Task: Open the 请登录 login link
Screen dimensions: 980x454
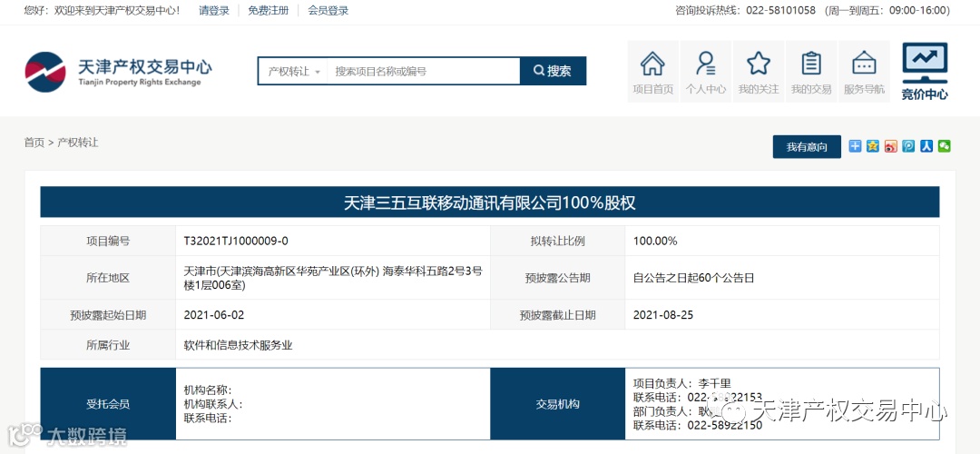Action: 214,11
